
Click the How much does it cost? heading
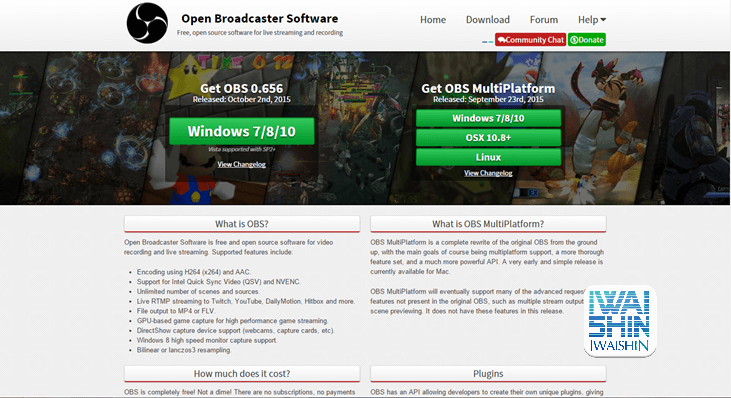[x=242, y=373]
